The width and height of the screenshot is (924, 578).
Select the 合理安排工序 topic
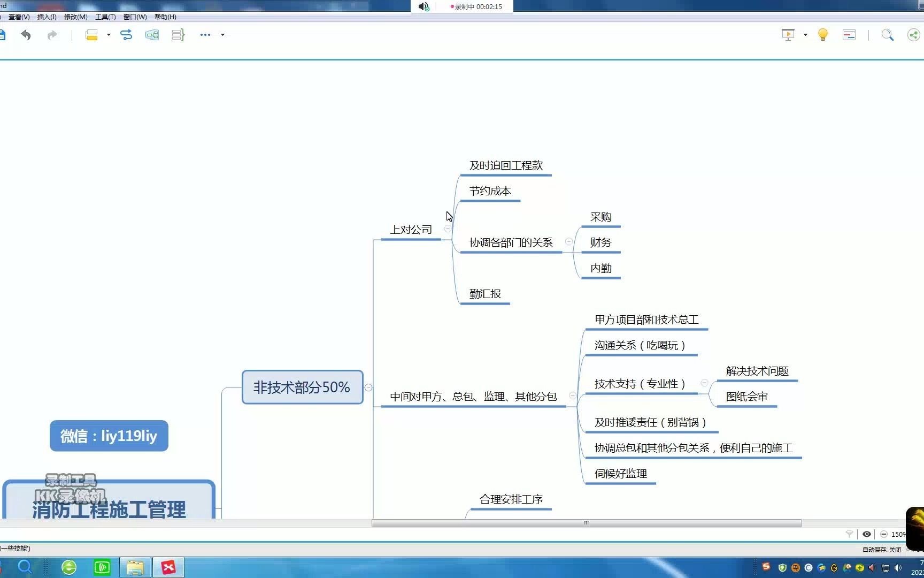pyautogui.click(x=511, y=499)
